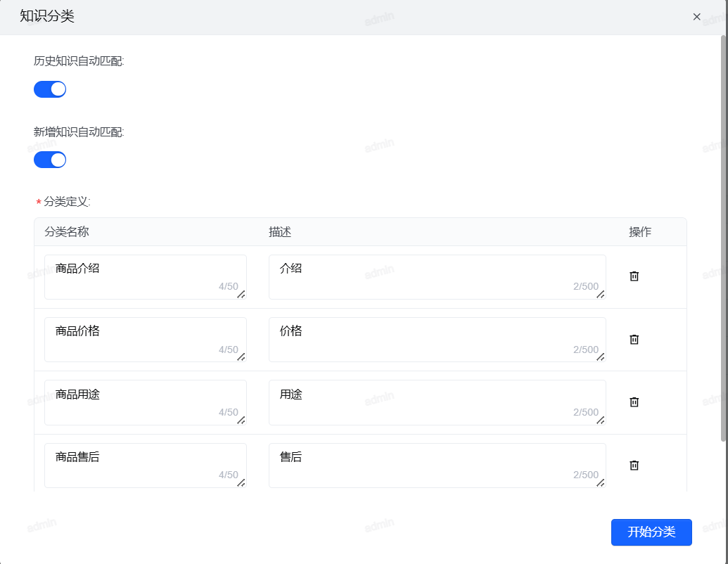Delete the 商品用途 category row
728x564 pixels.
pyautogui.click(x=634, y=402)
